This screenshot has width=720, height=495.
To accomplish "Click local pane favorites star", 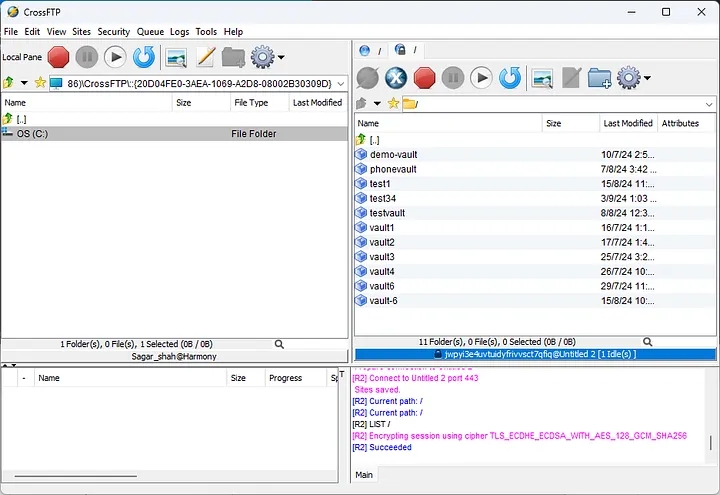I will pyautogui.click(x=40, y=83).
